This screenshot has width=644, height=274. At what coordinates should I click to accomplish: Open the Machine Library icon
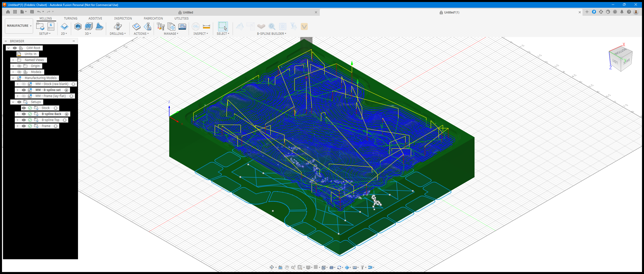coord(182,26)
